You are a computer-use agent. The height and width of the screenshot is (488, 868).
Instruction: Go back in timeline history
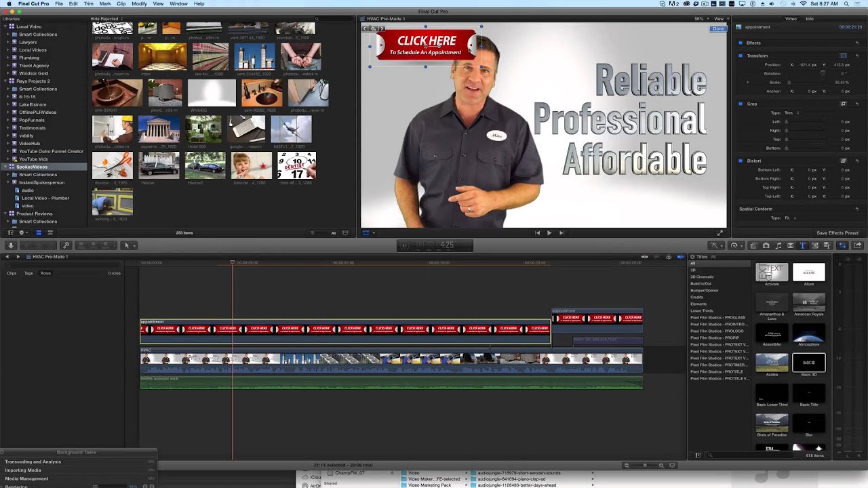click(x=7, y=257)
